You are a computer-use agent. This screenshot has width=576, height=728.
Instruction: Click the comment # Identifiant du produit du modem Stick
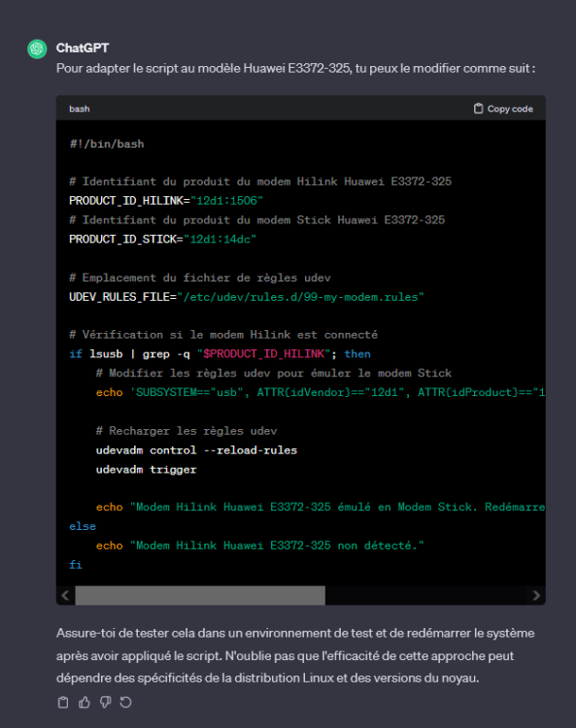point(256,220)
